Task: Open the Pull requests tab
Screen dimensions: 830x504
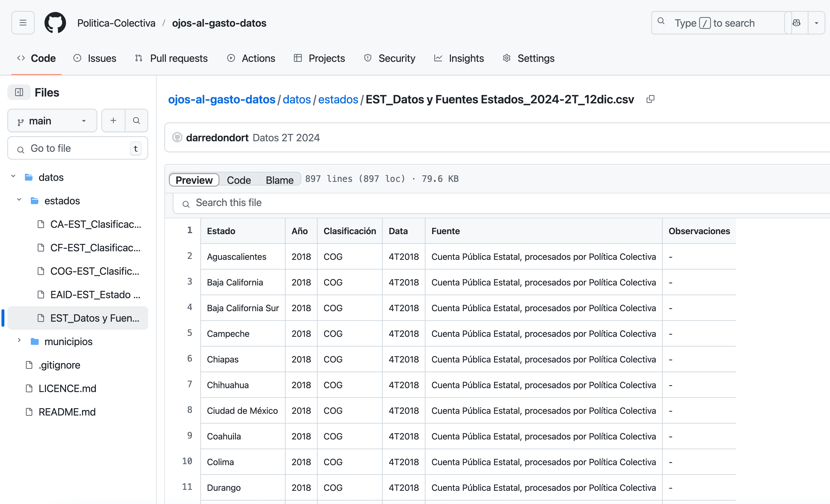Action: click(171, 58)
